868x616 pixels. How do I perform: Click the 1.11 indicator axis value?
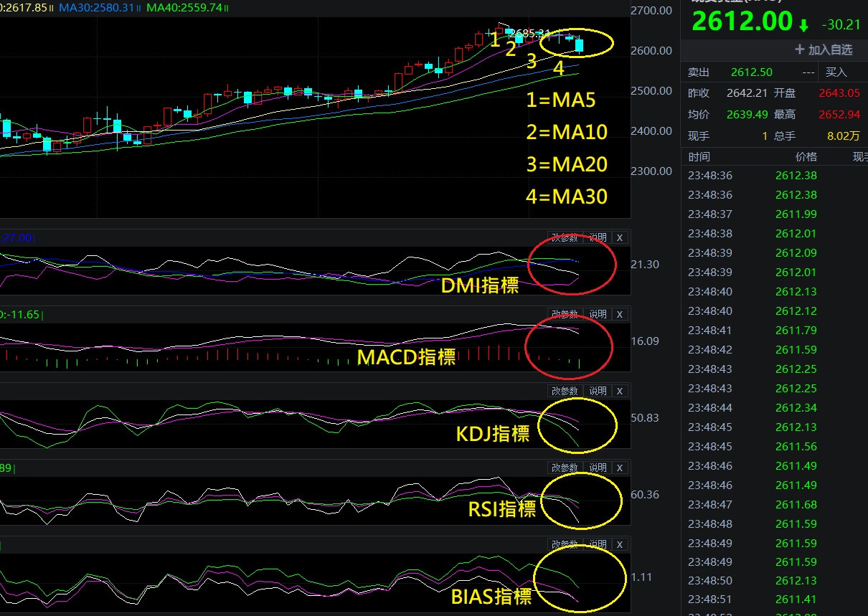pos(641,577)
